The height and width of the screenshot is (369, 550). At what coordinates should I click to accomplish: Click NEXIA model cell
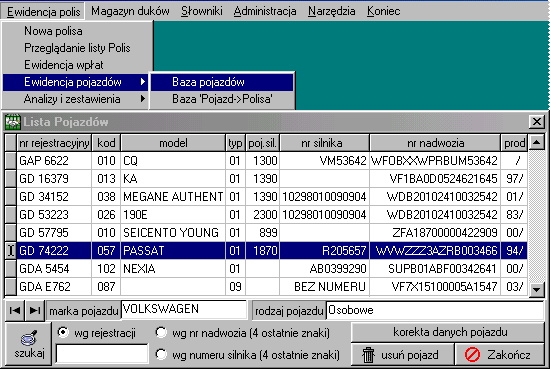(173, 269)
